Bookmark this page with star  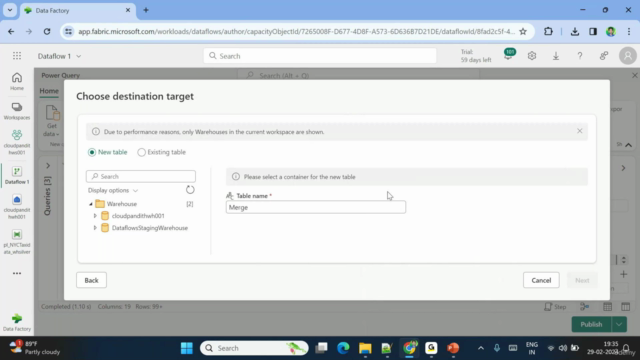click(x=523, y=31)
